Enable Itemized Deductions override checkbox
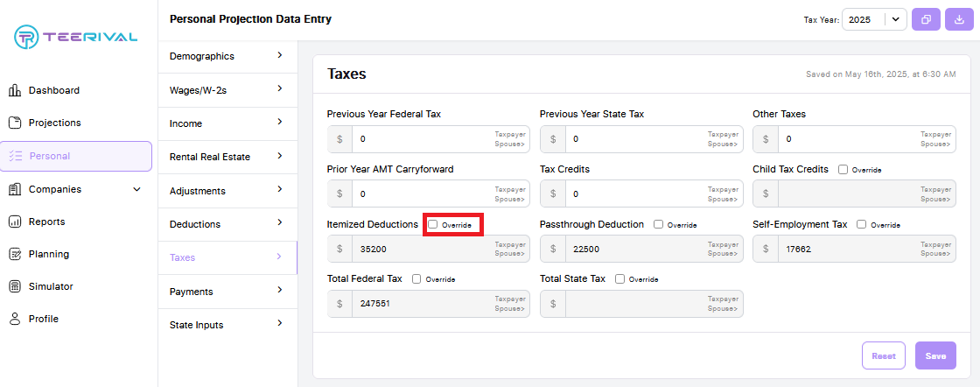 point(432,224)
